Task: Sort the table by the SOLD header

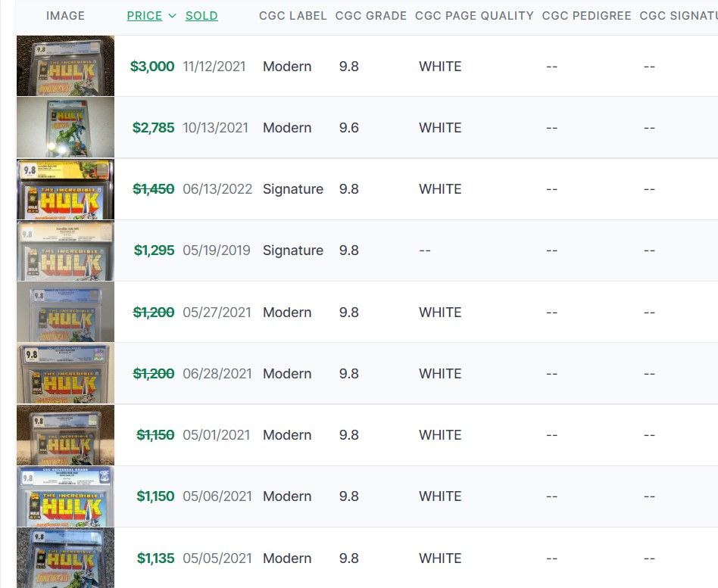Action: point(201,16)
